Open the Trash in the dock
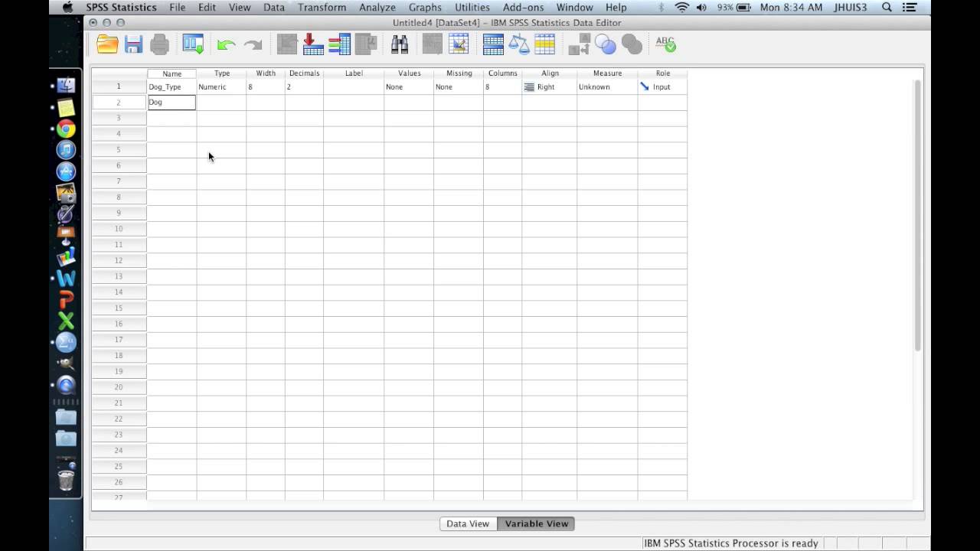The width and height of the screenshot is (980, 551). pyautogui.click(x=66, y=480)
